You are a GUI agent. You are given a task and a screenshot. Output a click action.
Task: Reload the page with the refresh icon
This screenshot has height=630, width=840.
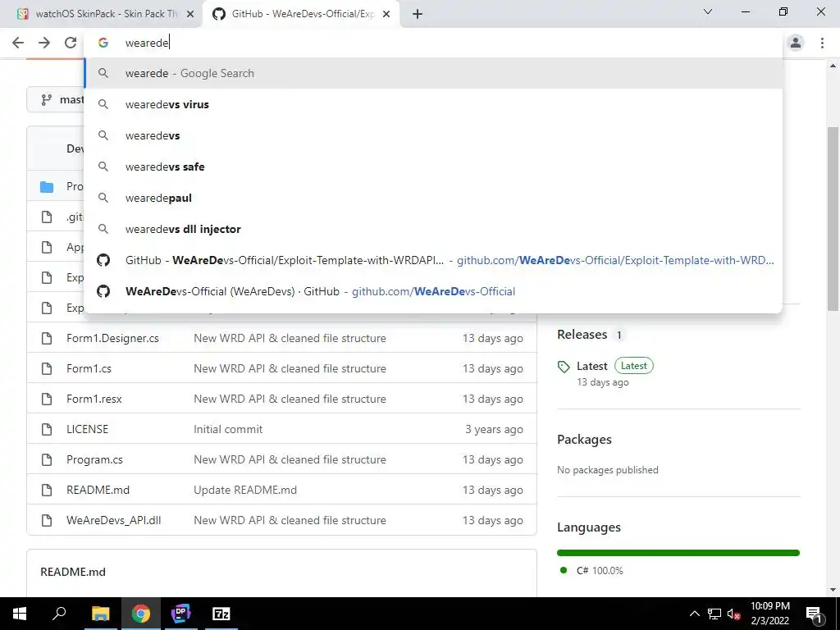(x=71, y=43)
